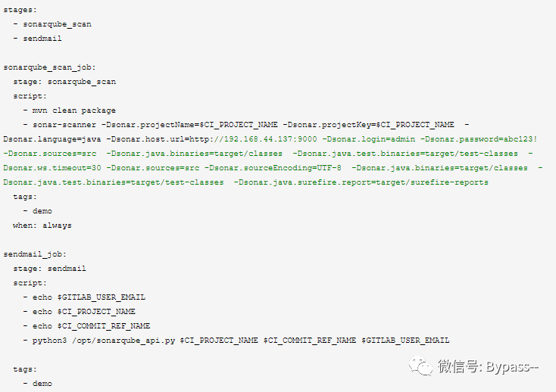This screenshot has width=556, height=392.
Task: Click the -Dsonar.login=admin parameter text
Action: pos(369,139)
